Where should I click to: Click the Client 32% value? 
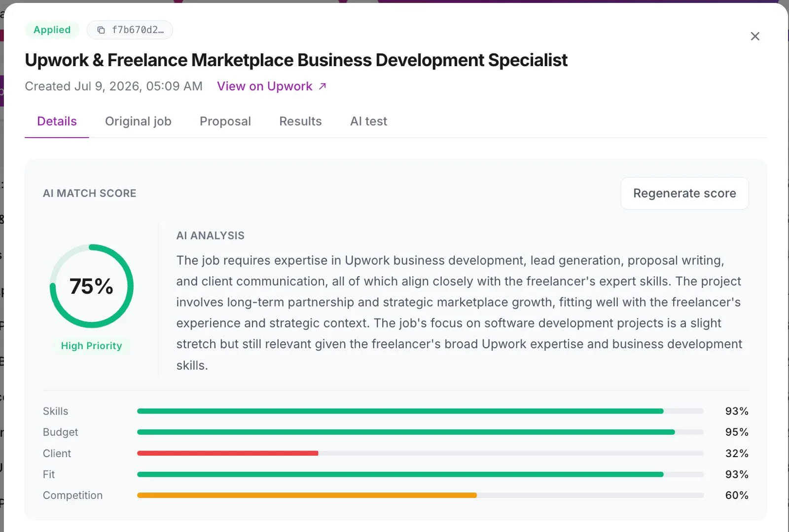pos(737,453)
